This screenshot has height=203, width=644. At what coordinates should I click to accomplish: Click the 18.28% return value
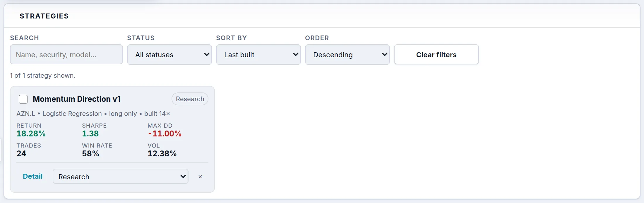31,134
